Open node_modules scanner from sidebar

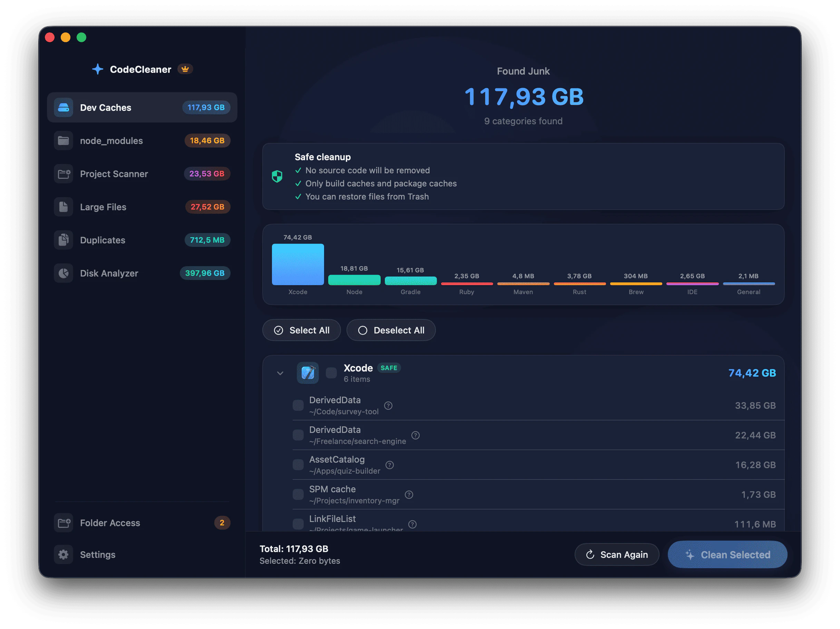coord(64,141)
